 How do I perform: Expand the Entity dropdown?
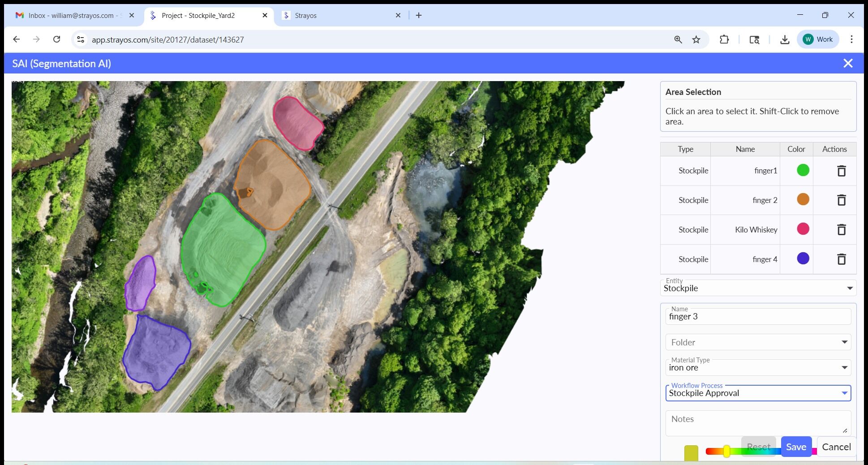pyautogui.click(x=758, y=288)
